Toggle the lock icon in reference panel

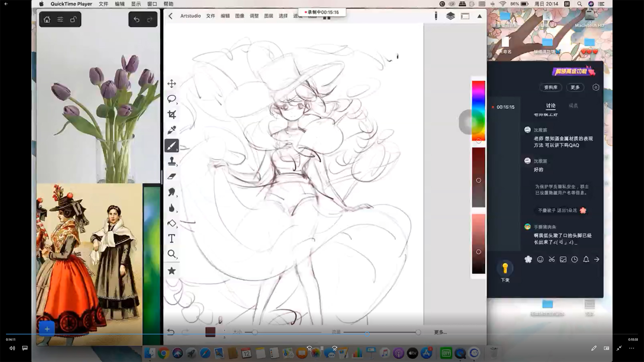73,19
